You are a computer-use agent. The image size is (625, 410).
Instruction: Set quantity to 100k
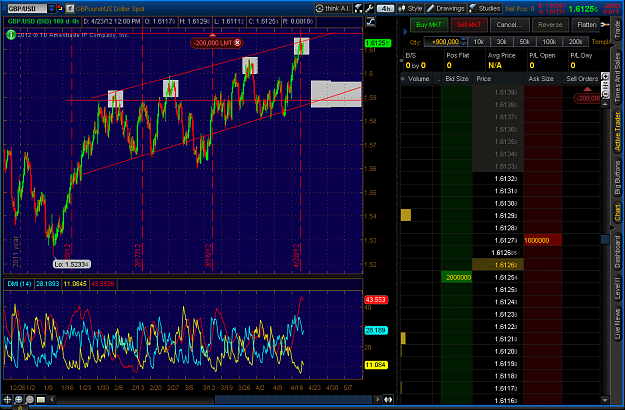549,42
